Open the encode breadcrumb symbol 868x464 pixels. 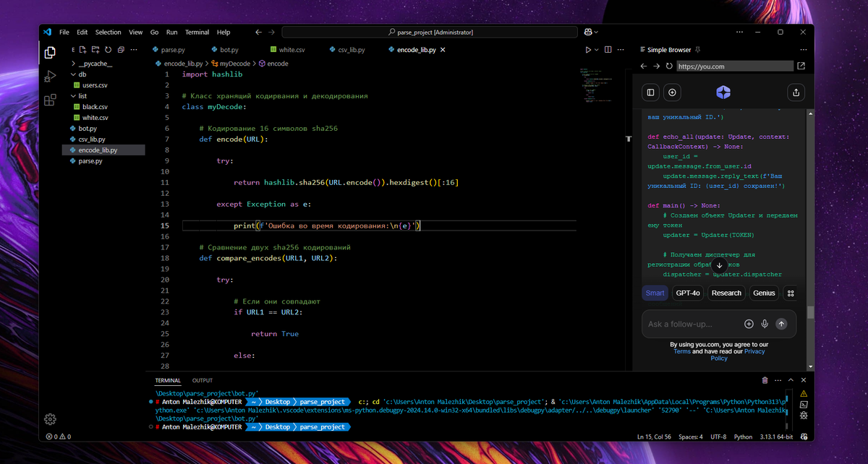[273, 64]
